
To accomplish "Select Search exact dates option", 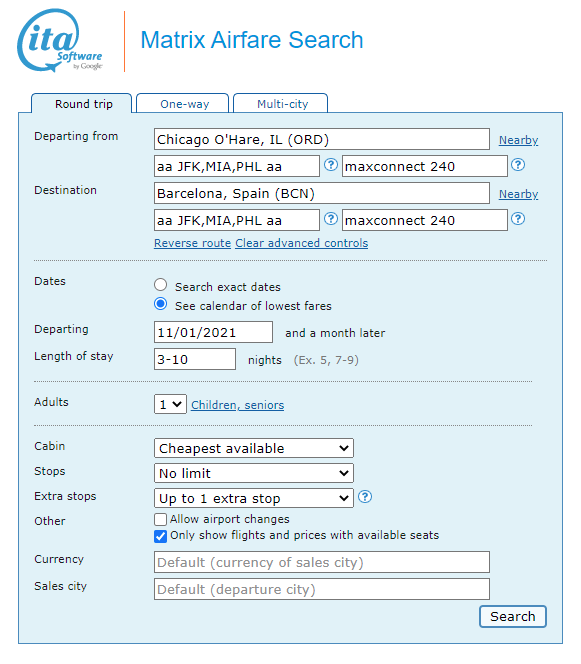I will [160, 285].
